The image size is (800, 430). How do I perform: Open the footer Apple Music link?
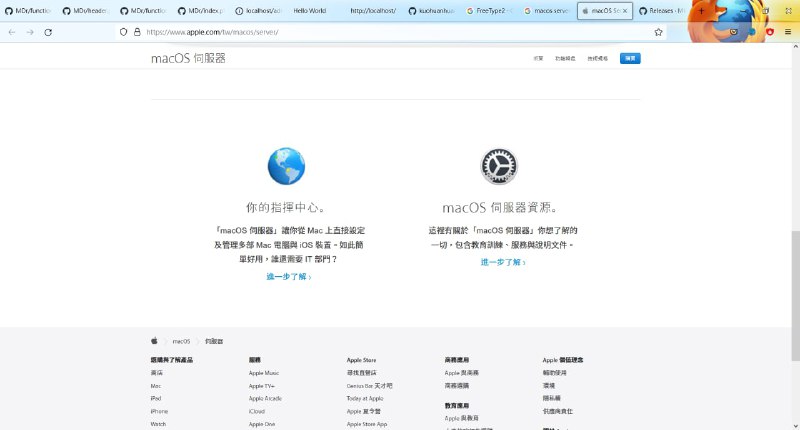264,373
